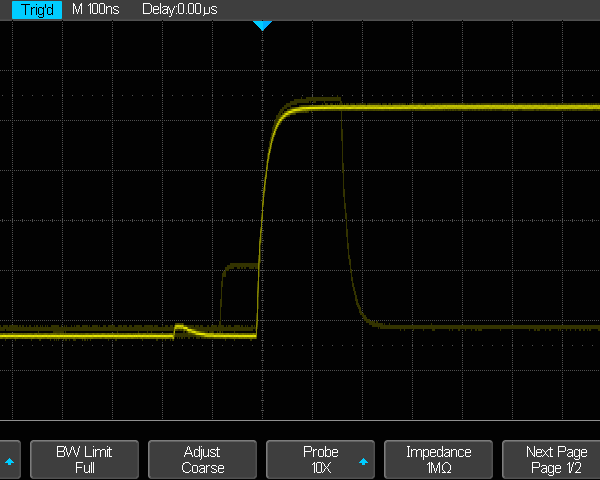Click the small bump on the yellow baseline
Image resolution: width=600 pixels, height=480 pixels.
pos(180,327)
